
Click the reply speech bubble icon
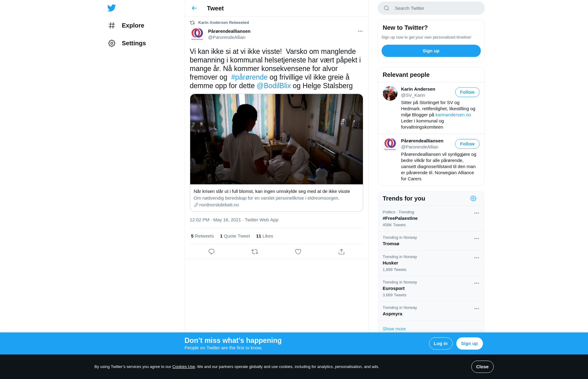click(211, 252)
